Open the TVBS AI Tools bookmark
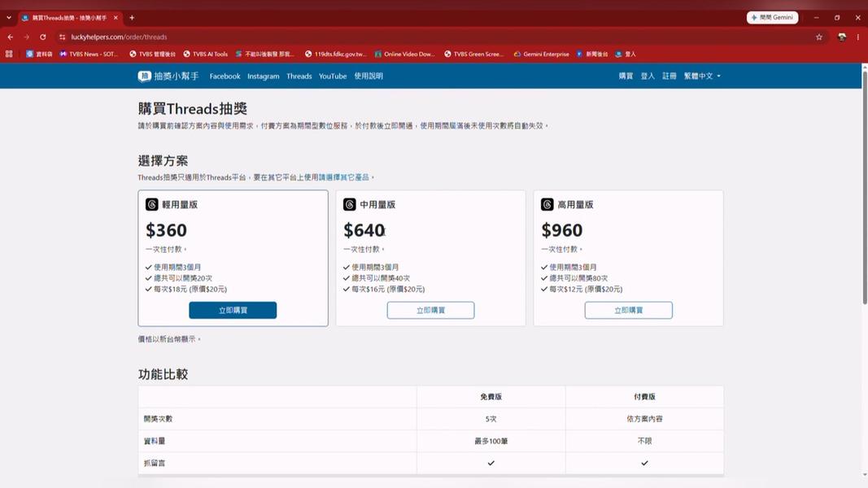Image resolution: width=868 pixels, height=488 pixels. tap(205, 54)
